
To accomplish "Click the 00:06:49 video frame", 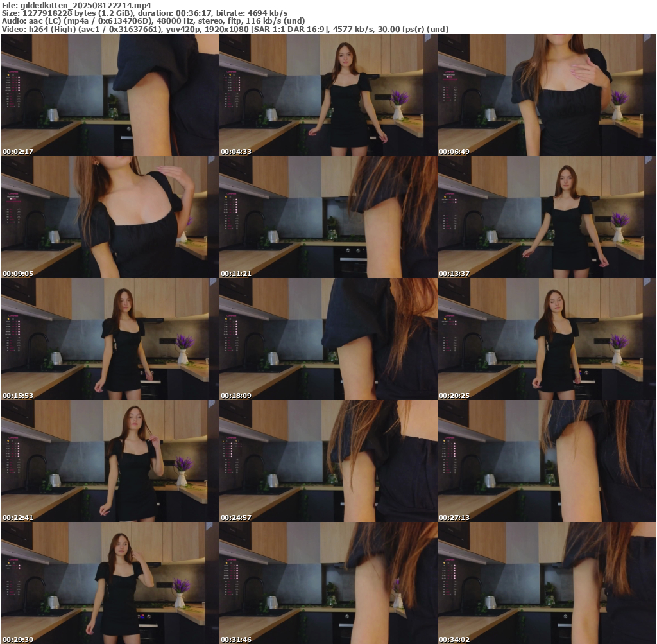I will click(x=546, y=95).
